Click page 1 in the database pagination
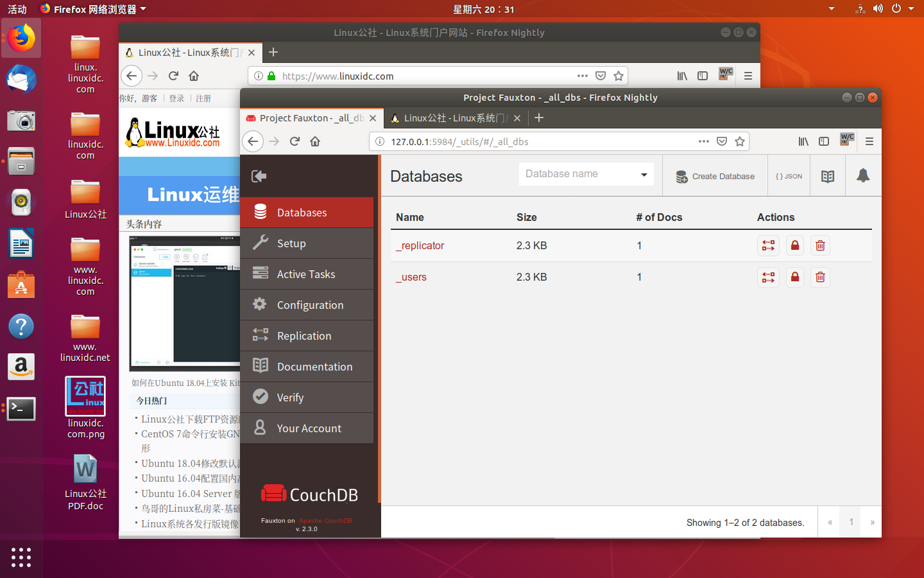Viewport: 924px width, 578px height. point(850,522)
